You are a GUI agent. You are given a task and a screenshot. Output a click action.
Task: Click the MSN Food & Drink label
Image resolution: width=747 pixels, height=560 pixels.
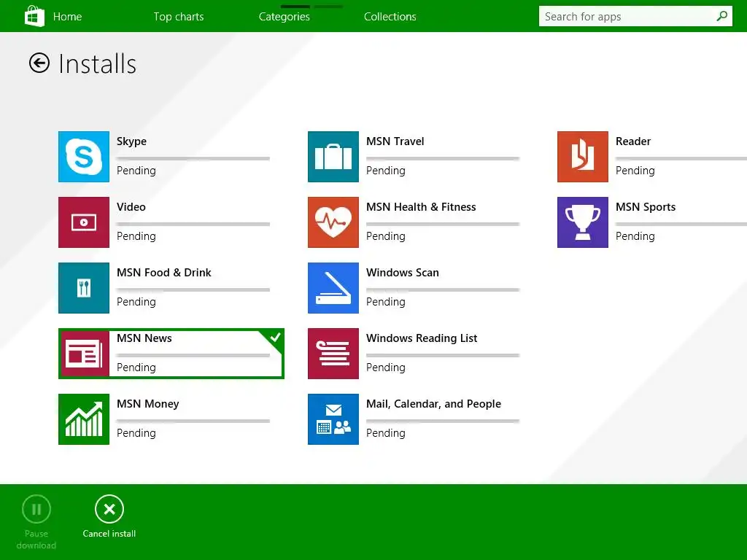164,273
